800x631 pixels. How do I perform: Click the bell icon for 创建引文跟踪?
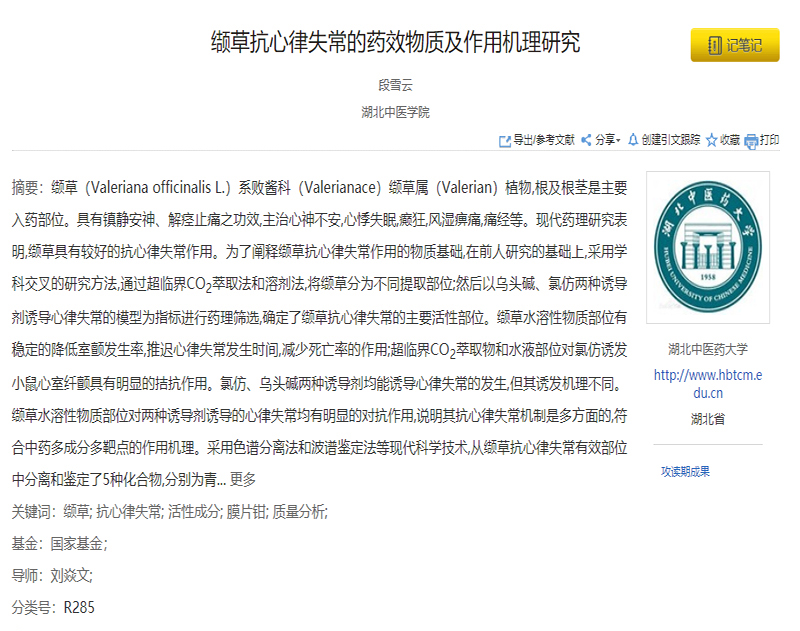(633, 141)
